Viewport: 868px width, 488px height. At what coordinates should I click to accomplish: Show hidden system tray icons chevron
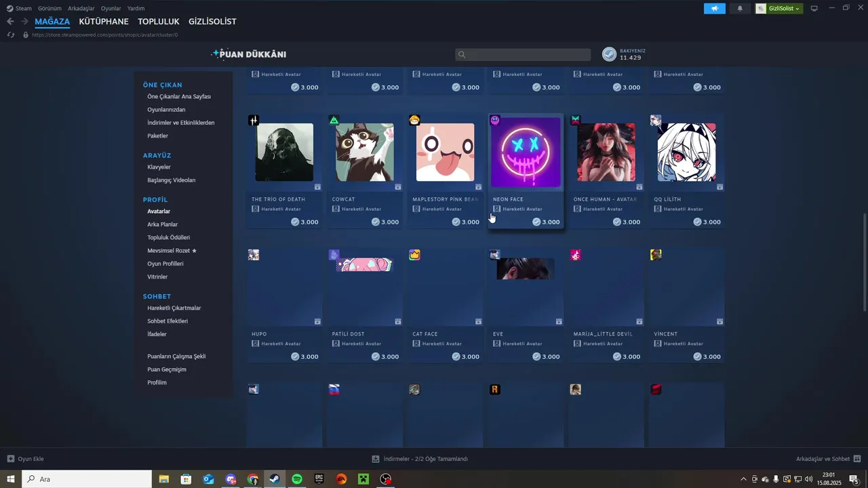tap(744, 479)
